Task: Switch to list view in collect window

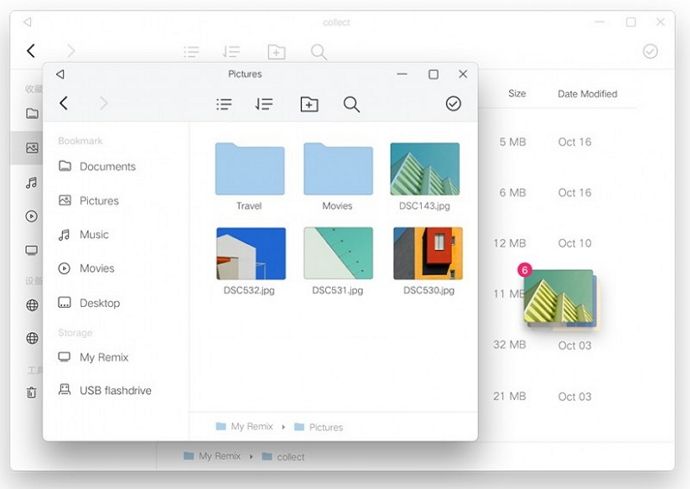Action: (x=191, y=52)
